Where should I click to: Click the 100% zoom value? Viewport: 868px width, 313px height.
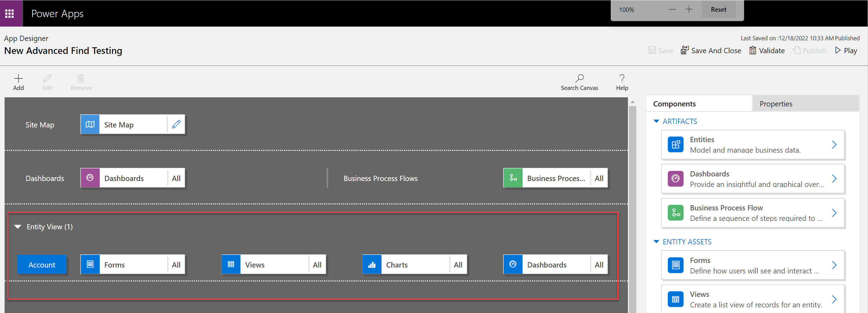626,10
